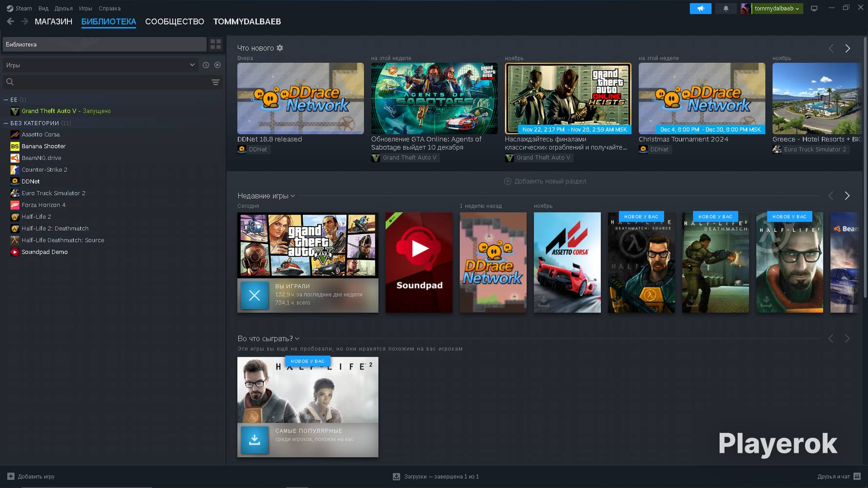Open the Друзья и чат icon
The width and height of the screenshot is (868, 488).
pos(857,476)
